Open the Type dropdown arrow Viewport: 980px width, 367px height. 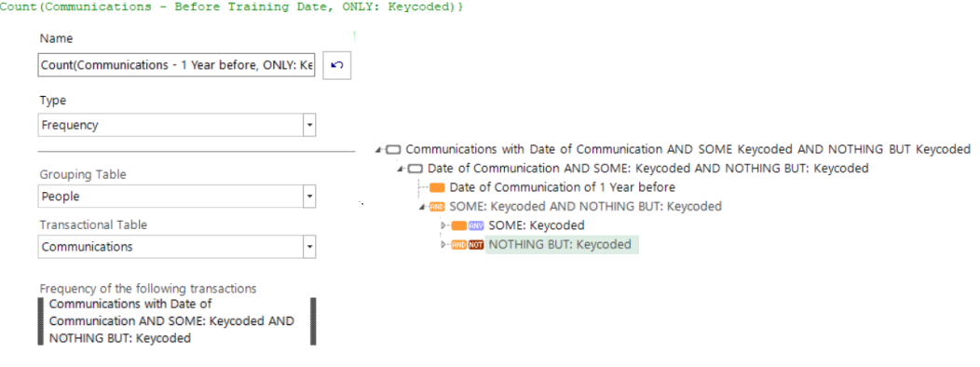309,125
